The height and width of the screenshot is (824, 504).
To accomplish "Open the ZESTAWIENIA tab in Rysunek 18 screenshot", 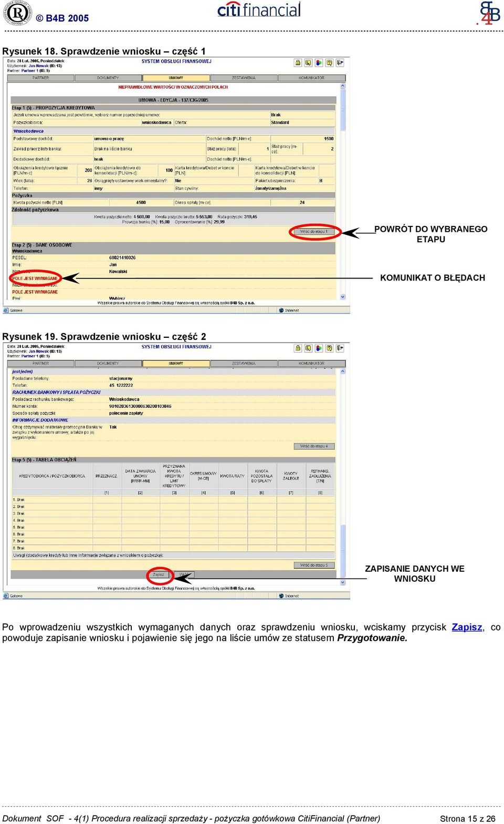I will click(x=244, y=78).
